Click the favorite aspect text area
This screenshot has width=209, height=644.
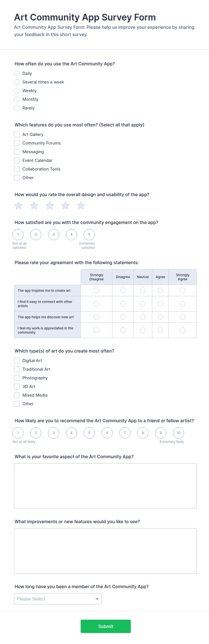(x=105, y=486)
